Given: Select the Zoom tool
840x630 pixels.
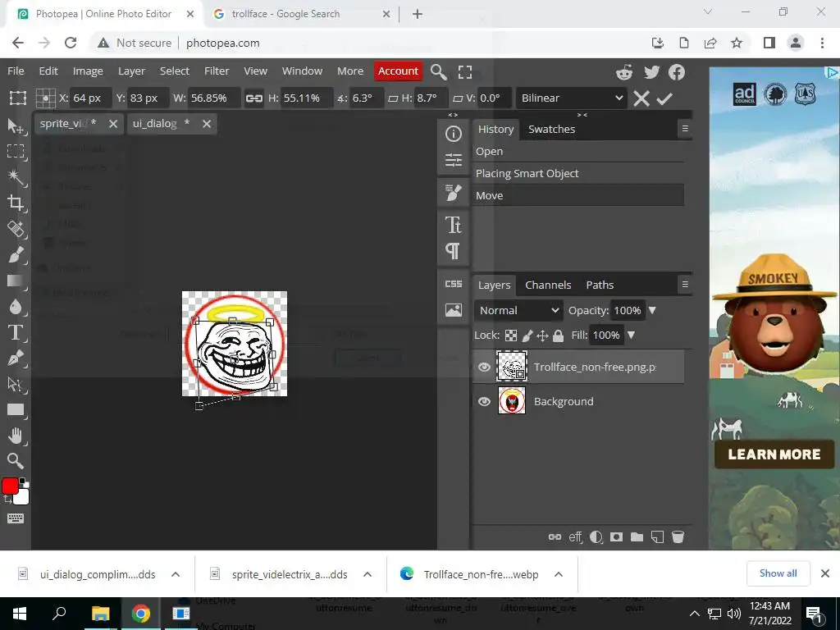Looking at the screenshot, I should pos(16,461).
